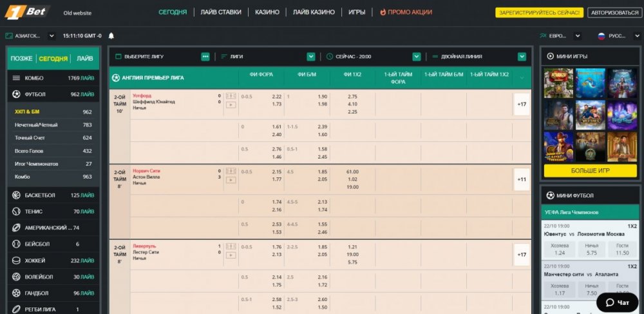This screenshot has height=314, width=644.
Task: Click the notification bell icon
Action: 111,35
